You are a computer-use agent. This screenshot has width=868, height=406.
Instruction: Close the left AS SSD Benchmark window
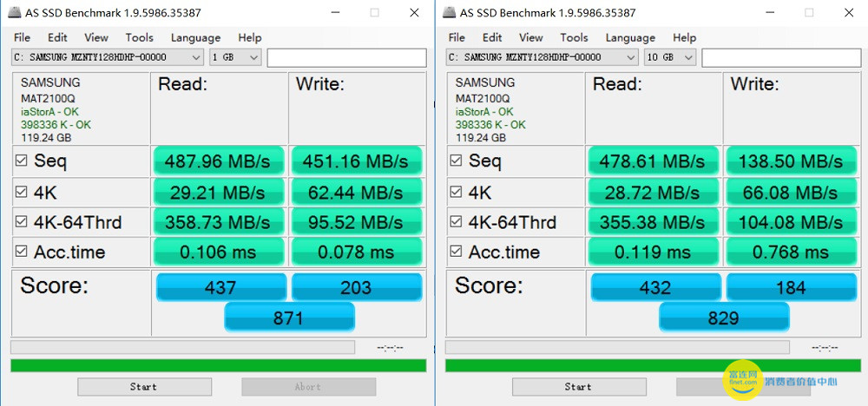414,12
